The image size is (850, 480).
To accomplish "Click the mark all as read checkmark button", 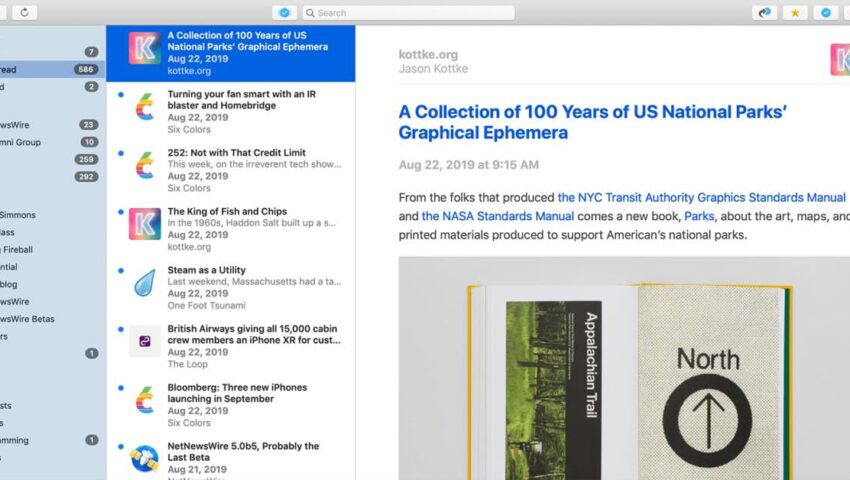I will [284, 12].
